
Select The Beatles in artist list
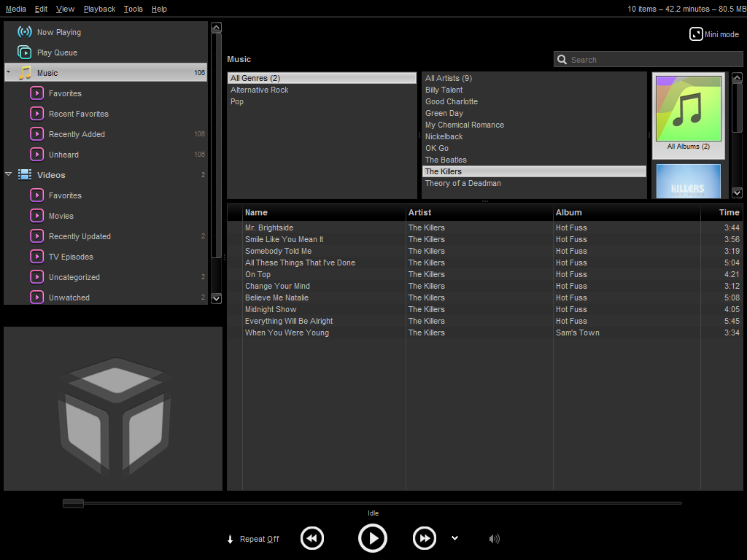(534, 160)
